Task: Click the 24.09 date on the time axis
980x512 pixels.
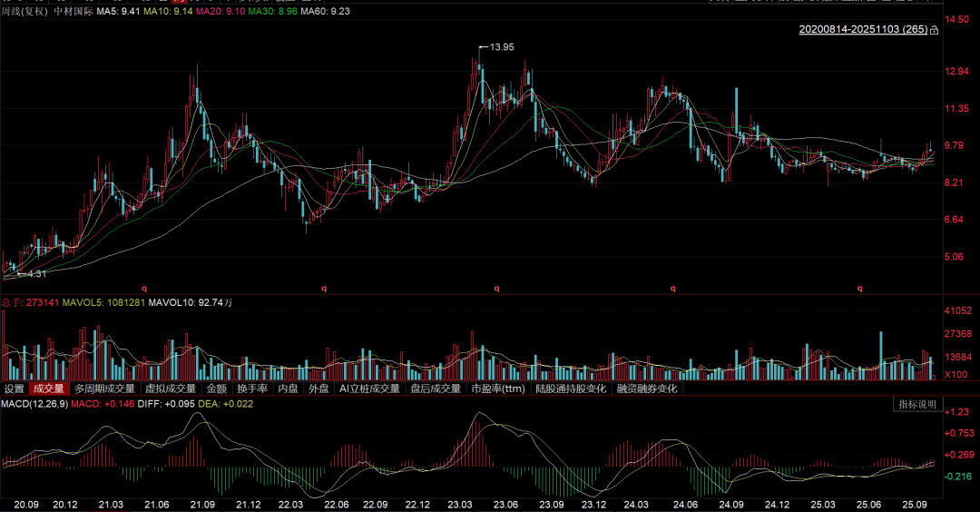Action: [730, 505]
